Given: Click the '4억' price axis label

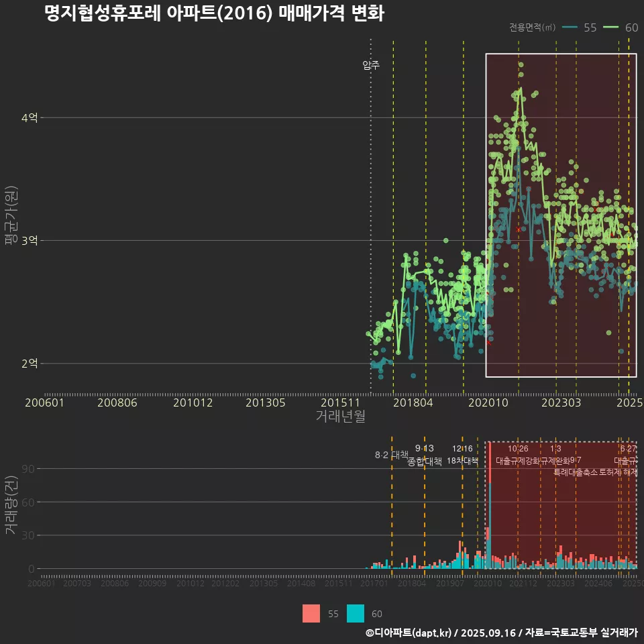Looking at the screenshot, I should pos(30,118).
